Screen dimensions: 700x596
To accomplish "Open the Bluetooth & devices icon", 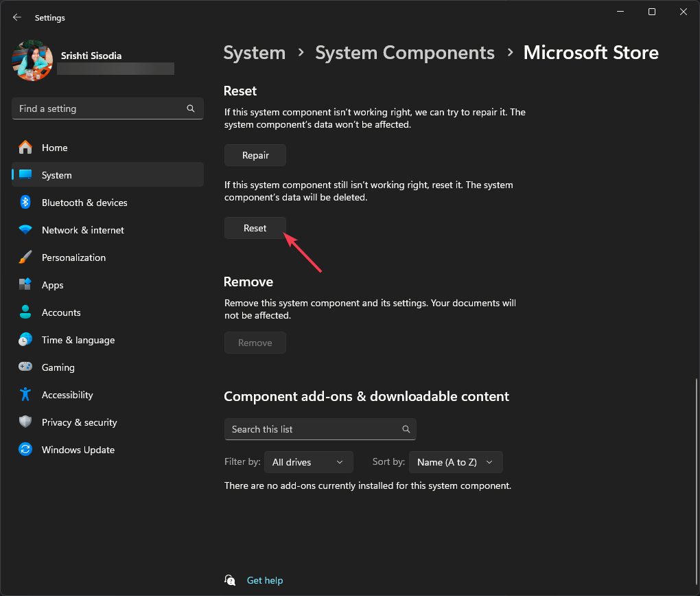I will pos(25,203).
